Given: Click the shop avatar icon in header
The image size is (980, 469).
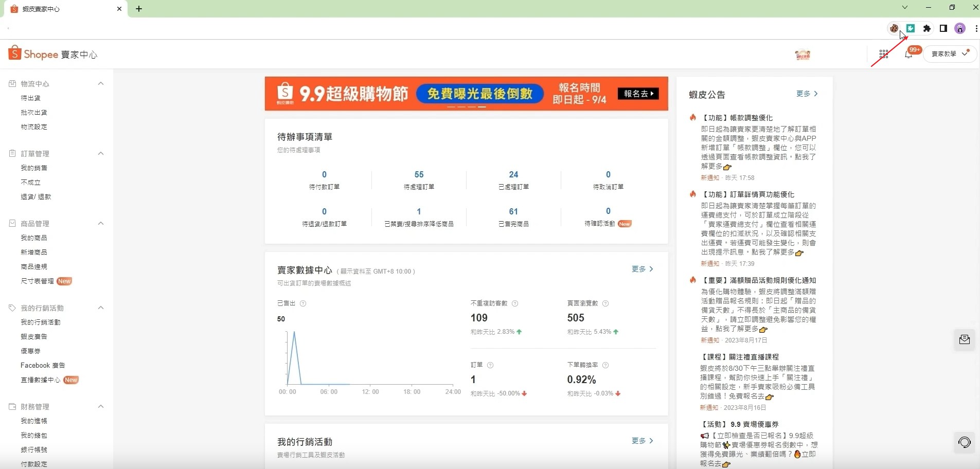Looking at the screenshot, I should coord(803,54).
